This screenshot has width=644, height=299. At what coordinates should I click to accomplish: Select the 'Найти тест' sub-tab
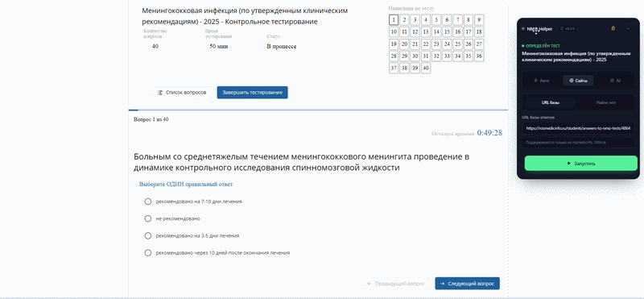(x=606, y=102)
